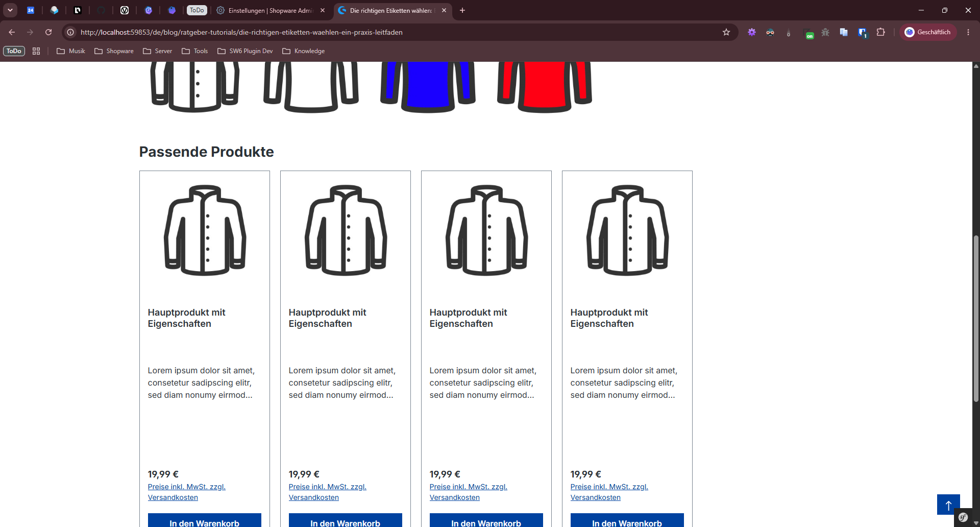Switch to pinned tab with gem-shaped icon
This screenshot has width=980, height=527.
click(54, 10)
